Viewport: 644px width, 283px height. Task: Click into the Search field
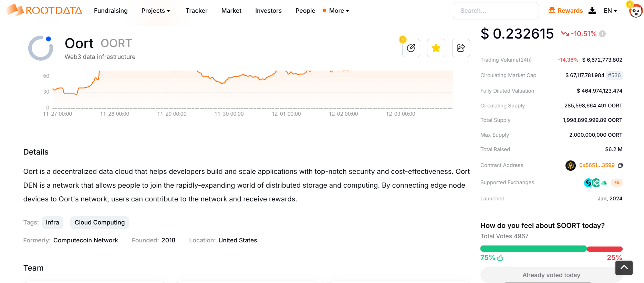point(496,11)
